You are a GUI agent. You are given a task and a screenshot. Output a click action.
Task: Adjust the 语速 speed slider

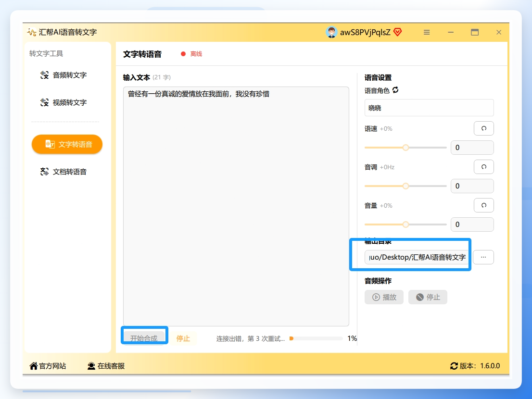pyautogui.click(x=405, y=148)
